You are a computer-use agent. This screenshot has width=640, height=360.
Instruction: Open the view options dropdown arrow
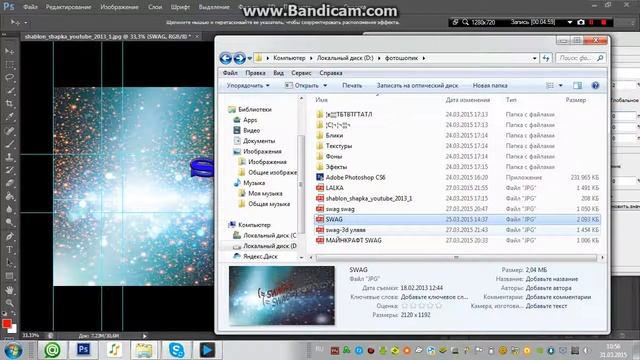(560, 86)
